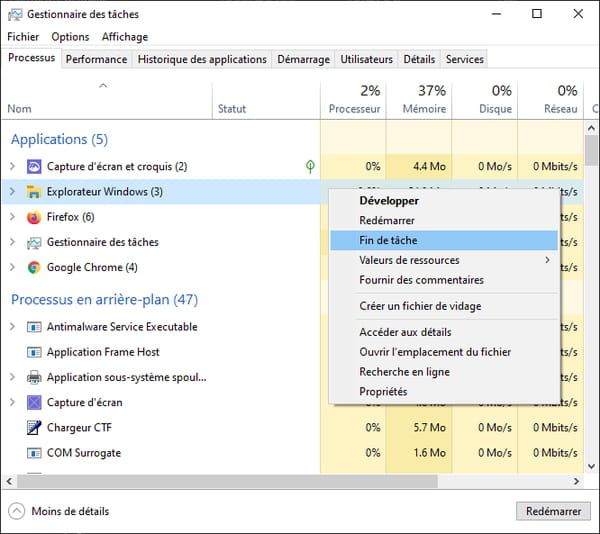Expand the Firefox process group
The width and height of the screenshot is (600, 534).
click(x=12, y=217)
